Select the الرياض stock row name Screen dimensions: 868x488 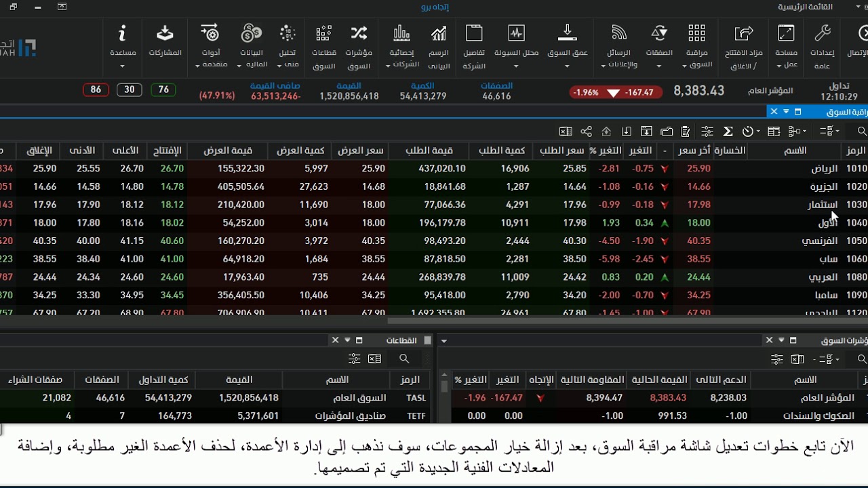[824, 169]
